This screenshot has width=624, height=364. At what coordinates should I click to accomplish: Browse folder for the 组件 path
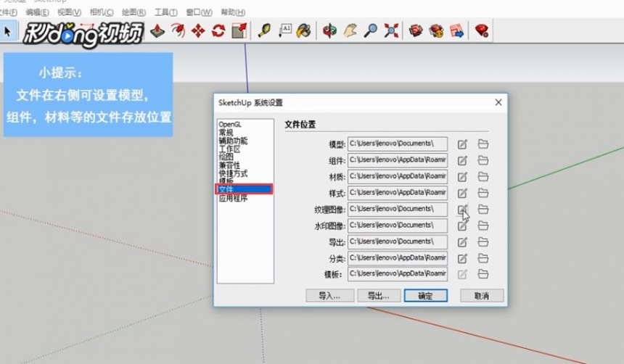(483, 160)
